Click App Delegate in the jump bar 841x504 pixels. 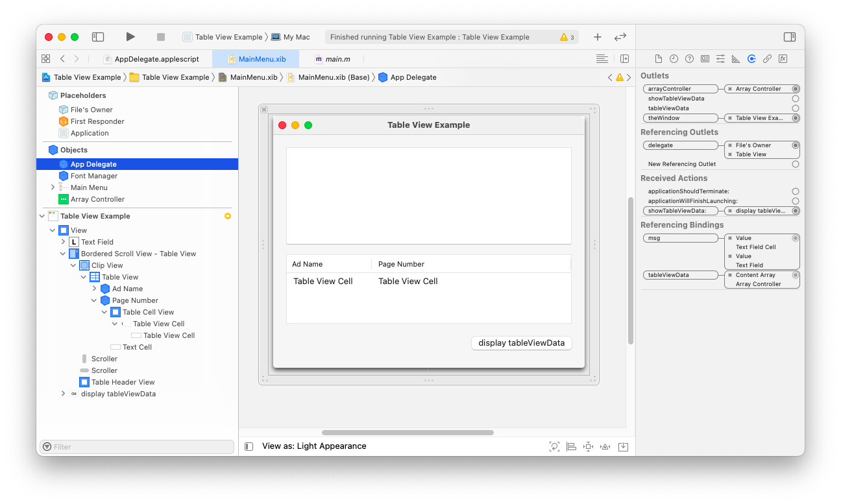click(x=408, y=77)
